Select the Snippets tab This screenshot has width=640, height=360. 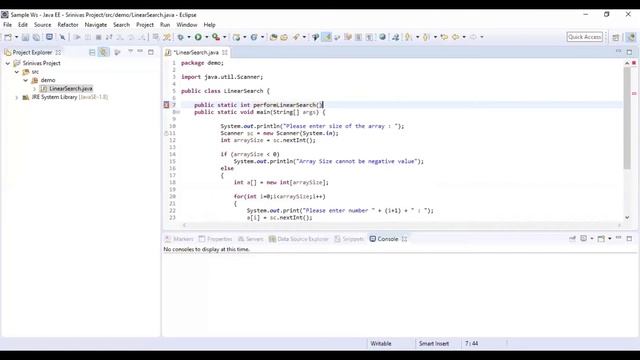[349, 239]
